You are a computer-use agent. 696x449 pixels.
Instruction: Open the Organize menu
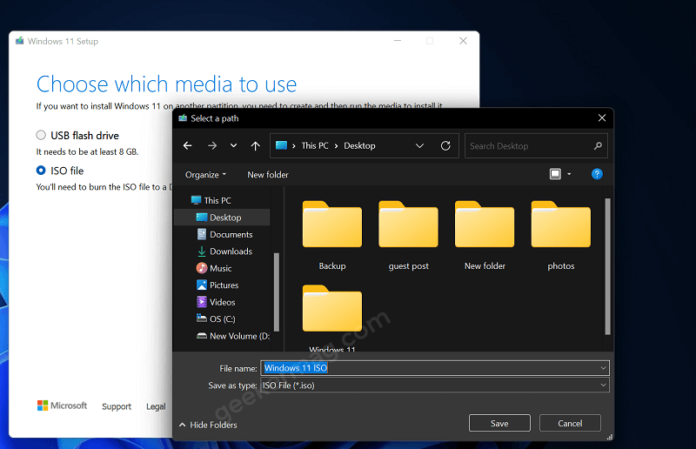click(205, 174)
